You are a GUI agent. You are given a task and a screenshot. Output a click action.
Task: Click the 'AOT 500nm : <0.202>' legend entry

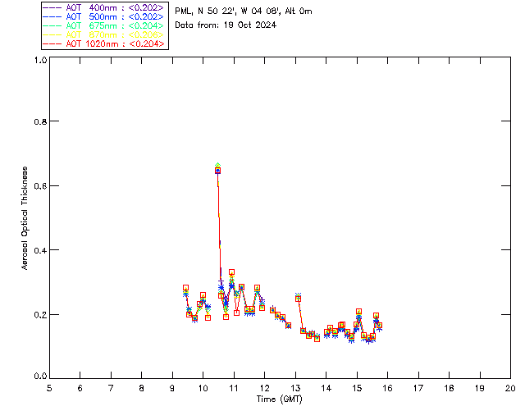point(103,16)
